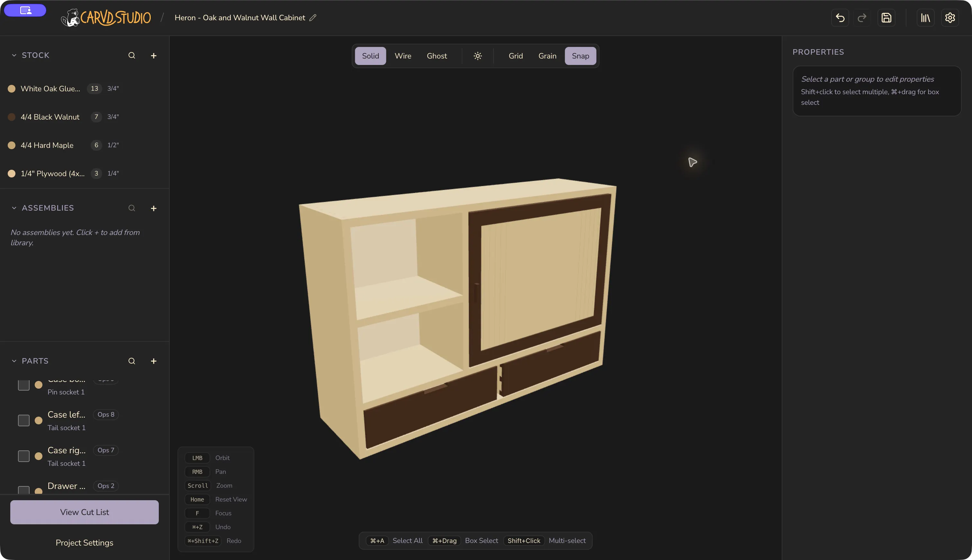Toggle the Grid display

pyautogui.click(x=516, y=56)
